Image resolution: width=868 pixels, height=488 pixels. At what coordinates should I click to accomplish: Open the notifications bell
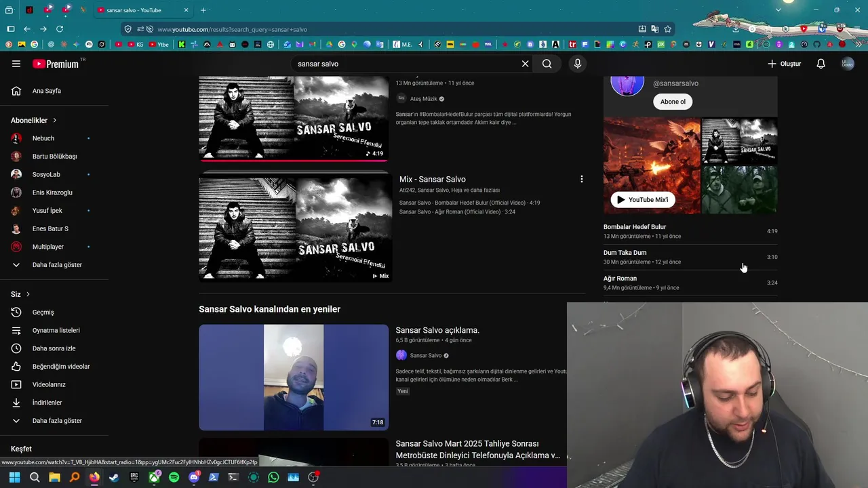821,64
